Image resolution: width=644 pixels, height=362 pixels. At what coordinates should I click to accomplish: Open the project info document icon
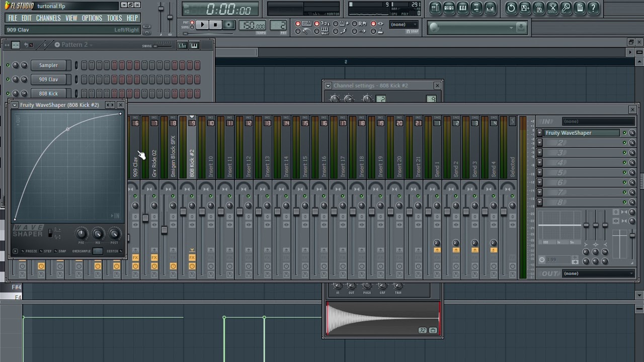pyautogui.click(x=580, y=8)
